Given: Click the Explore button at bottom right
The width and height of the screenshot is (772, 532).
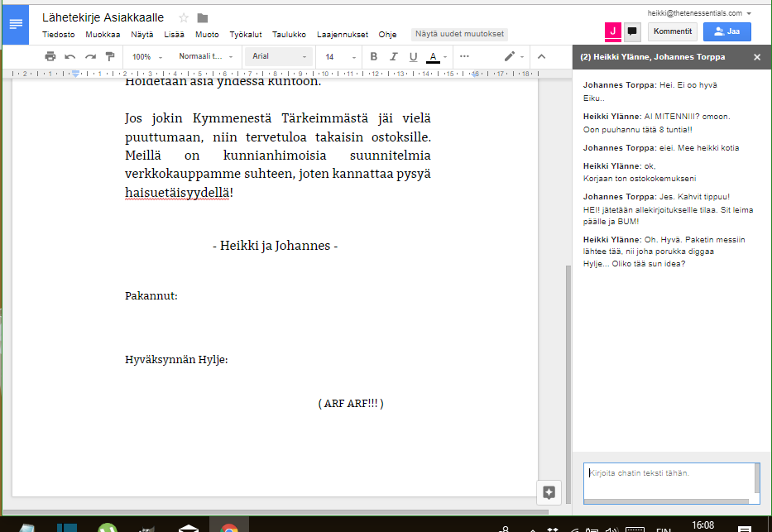Looking at the screenshot, I should coord(549,492).
